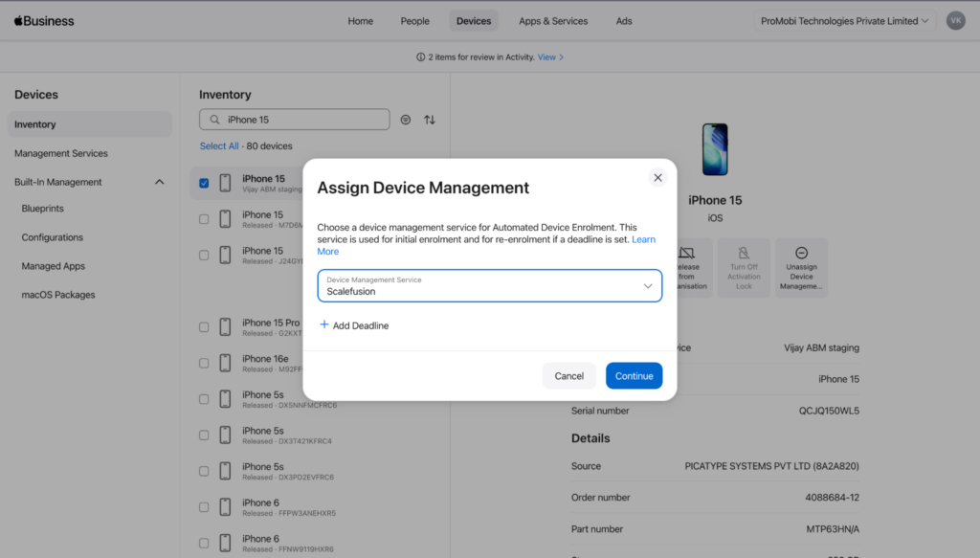
Task: Click the Cancel button
Action: click(568, 375)
